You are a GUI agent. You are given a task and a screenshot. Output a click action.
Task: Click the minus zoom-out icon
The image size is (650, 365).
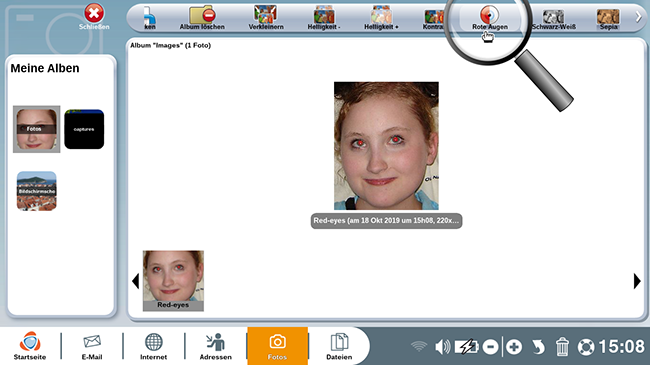(490, 347)
